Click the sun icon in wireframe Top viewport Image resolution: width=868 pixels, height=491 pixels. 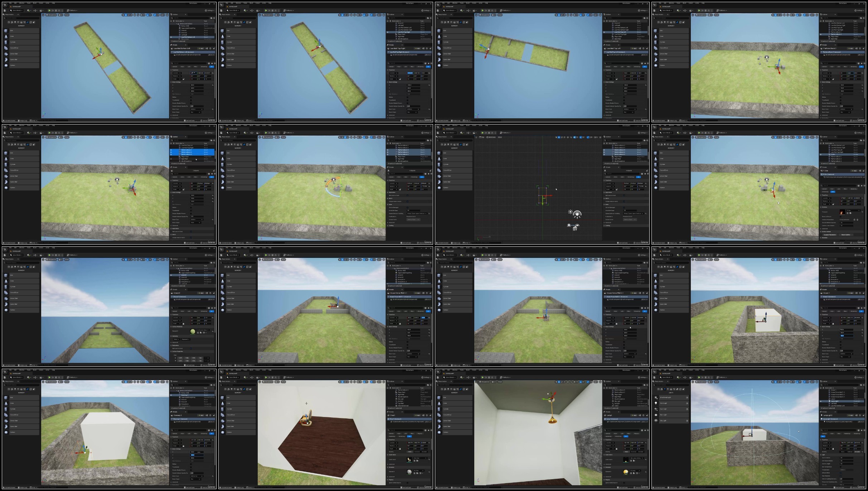pyautogui.click(x=570, y=212)
